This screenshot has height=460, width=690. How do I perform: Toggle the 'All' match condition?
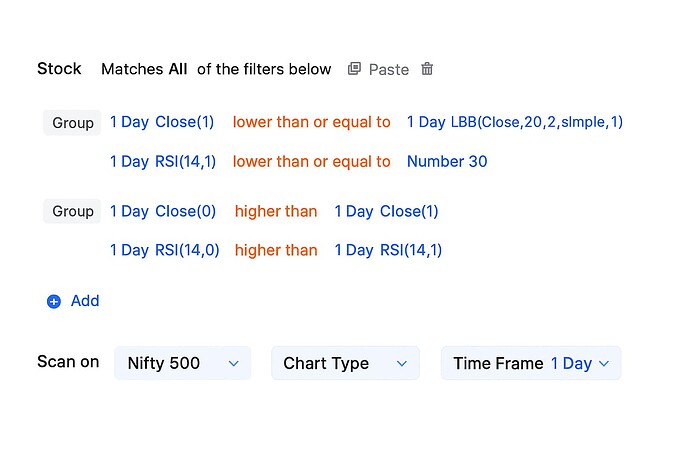(x=178, y=69)
